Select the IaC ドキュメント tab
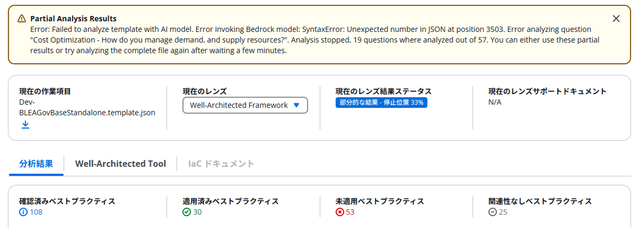This screenshot has height=233, width=644. click(221, 164)
